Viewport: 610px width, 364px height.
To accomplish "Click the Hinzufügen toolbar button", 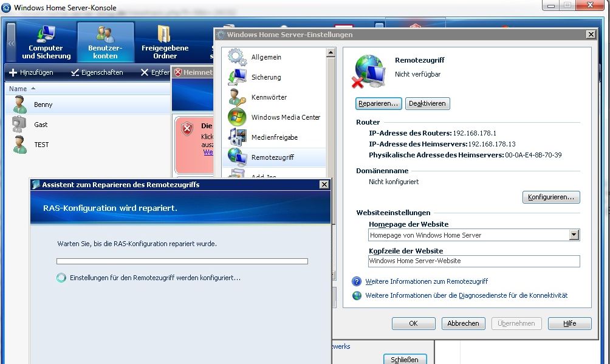I will tap(31, 72).
